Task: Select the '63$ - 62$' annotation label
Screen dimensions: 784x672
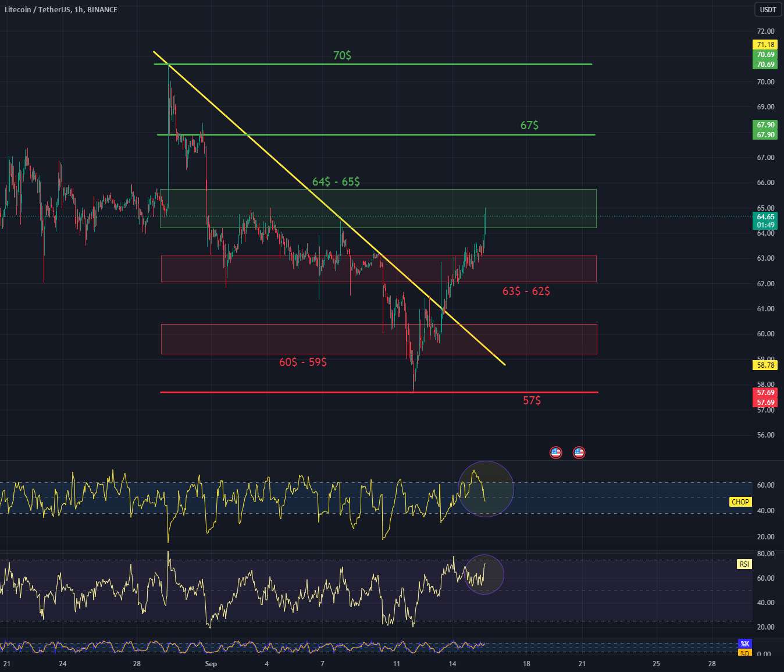Action: coord(526,291)
